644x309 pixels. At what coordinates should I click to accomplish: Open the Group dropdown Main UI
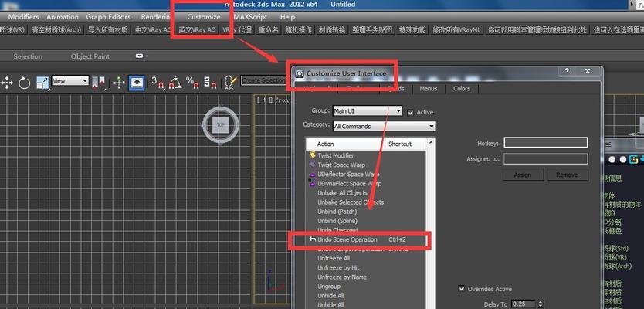pos(368,111)
